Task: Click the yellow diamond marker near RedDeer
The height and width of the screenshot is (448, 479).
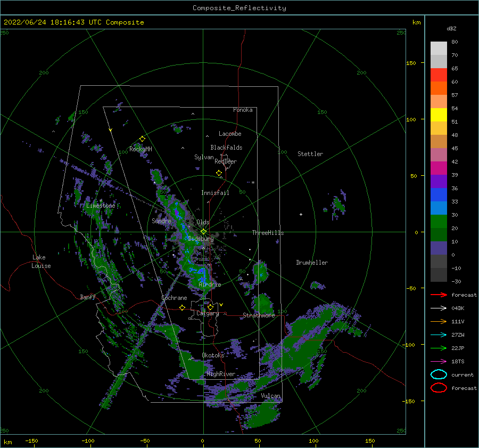Action: click(219, 173)
